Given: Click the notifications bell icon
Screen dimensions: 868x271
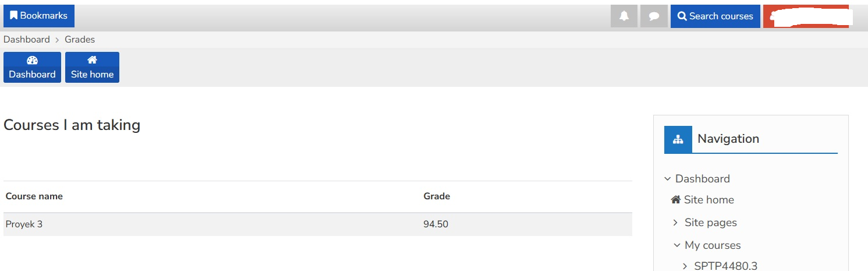Looking at the screenshot, I should click(x=624, y=16).
